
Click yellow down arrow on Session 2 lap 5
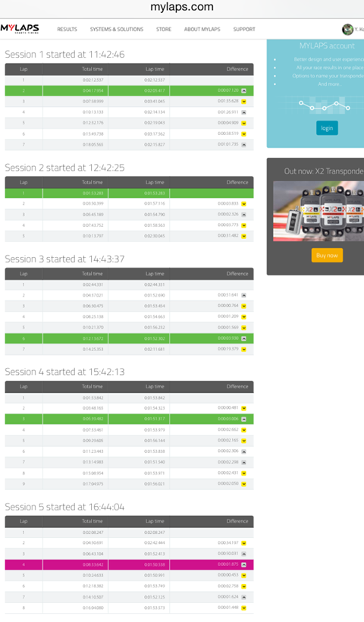(x=244, y=236)
